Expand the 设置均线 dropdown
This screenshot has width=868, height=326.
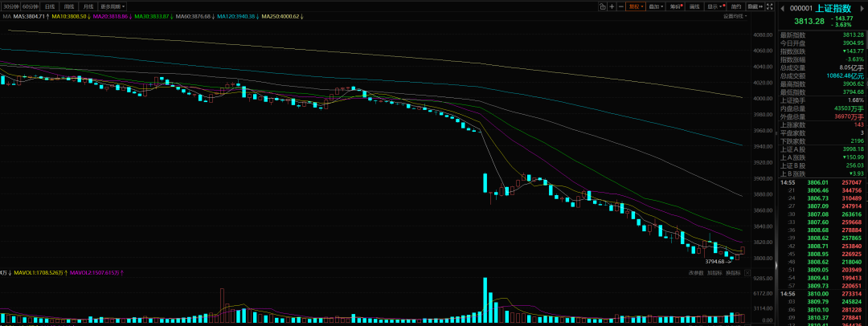pos(735,16)
